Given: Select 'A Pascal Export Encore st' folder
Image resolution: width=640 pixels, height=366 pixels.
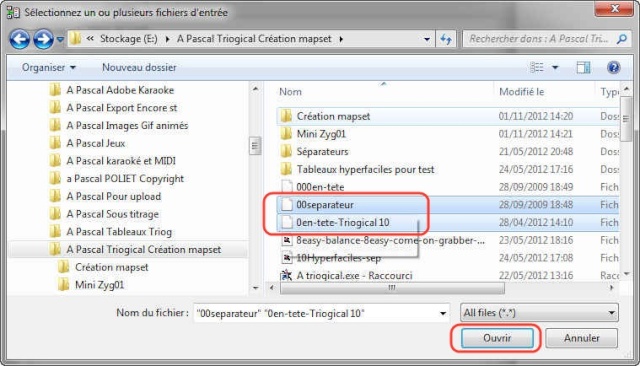Looking at the screenshot, I should click(x=122, y=108).
